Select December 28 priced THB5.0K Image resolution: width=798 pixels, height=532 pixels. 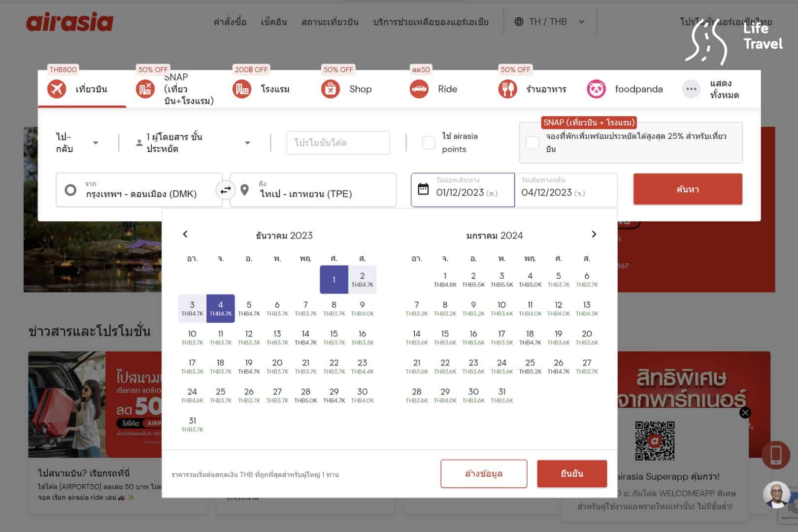click(305, 396)
